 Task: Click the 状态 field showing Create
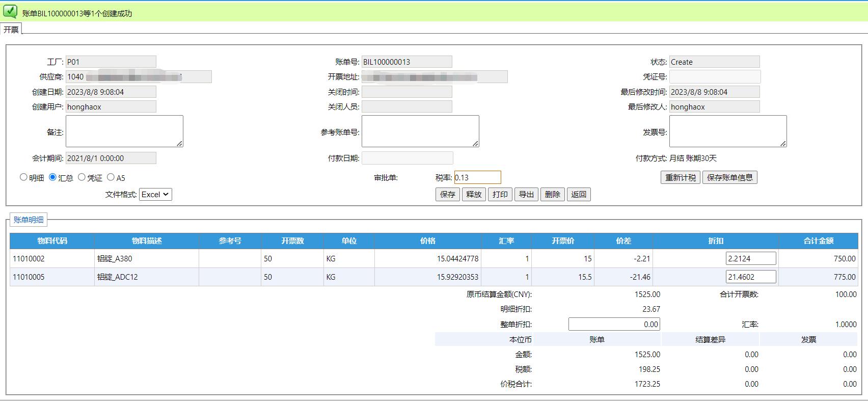coord(714,62)
